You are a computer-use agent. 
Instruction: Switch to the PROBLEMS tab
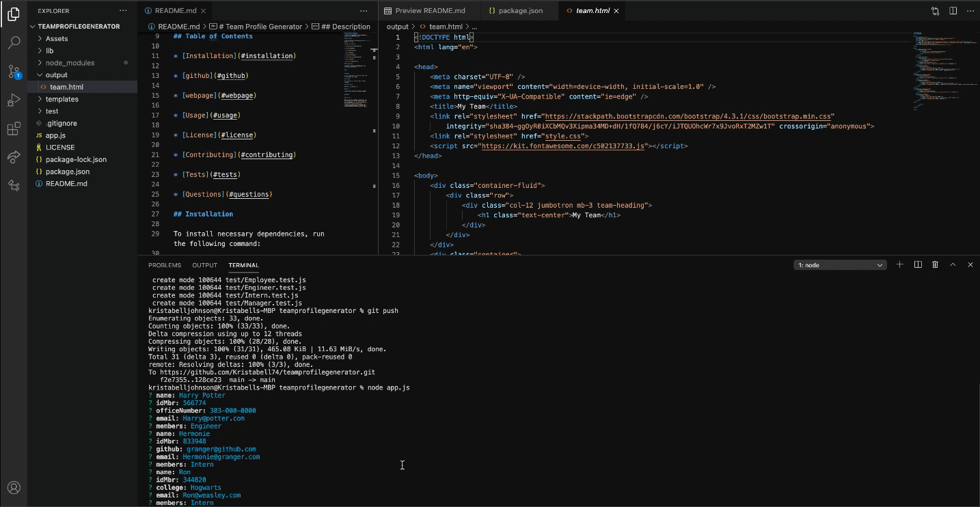[165, 265]
